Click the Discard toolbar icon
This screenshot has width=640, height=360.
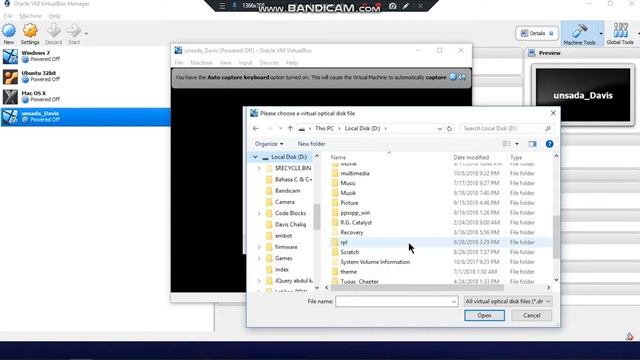coord(53,31)
